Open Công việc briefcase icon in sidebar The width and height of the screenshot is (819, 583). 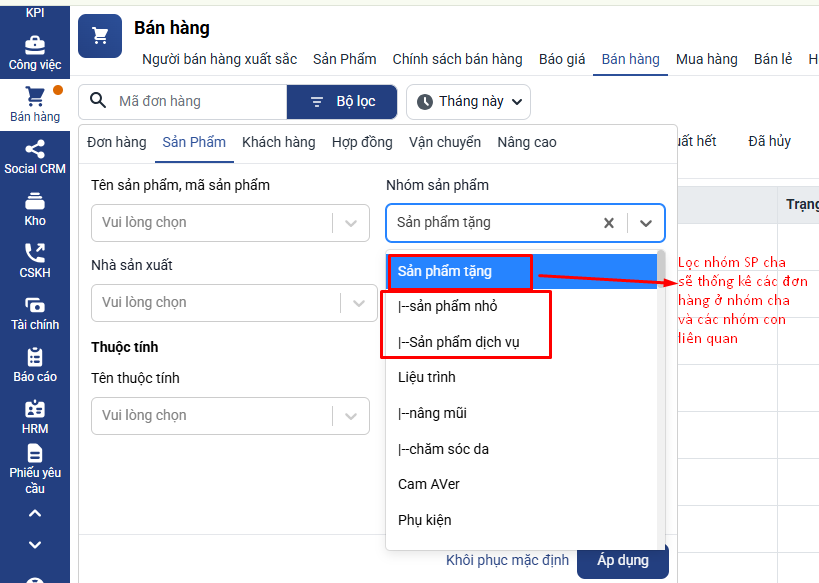pyautogui.click(x=35, y=46)
